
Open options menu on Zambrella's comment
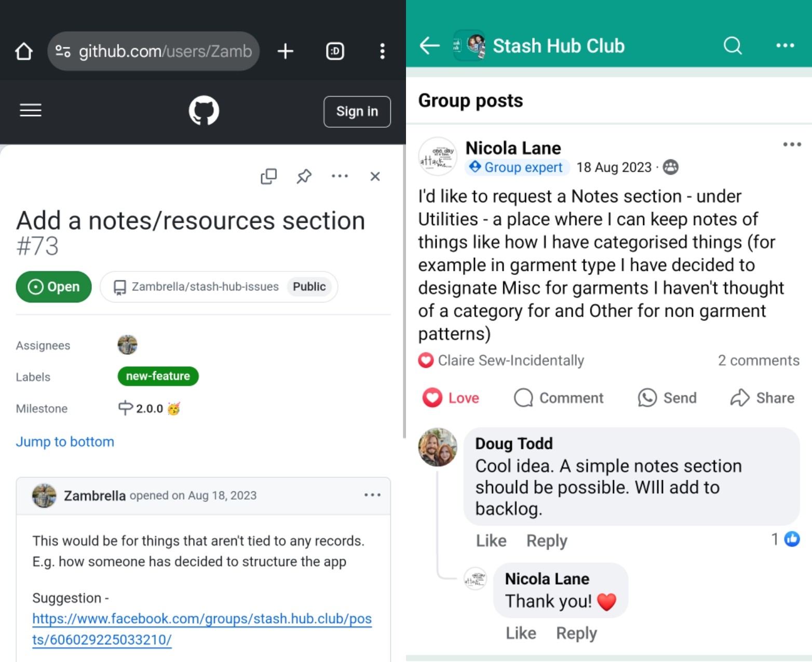coord(372,495)
